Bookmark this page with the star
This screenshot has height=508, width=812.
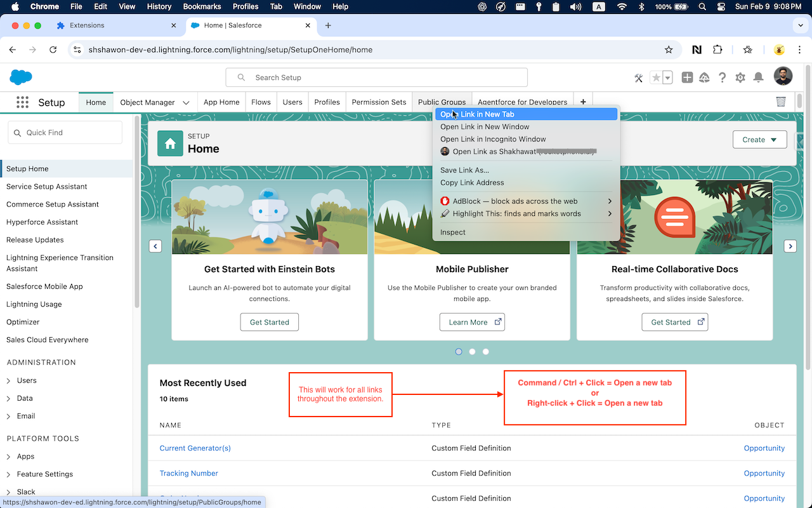click(669, 50)
